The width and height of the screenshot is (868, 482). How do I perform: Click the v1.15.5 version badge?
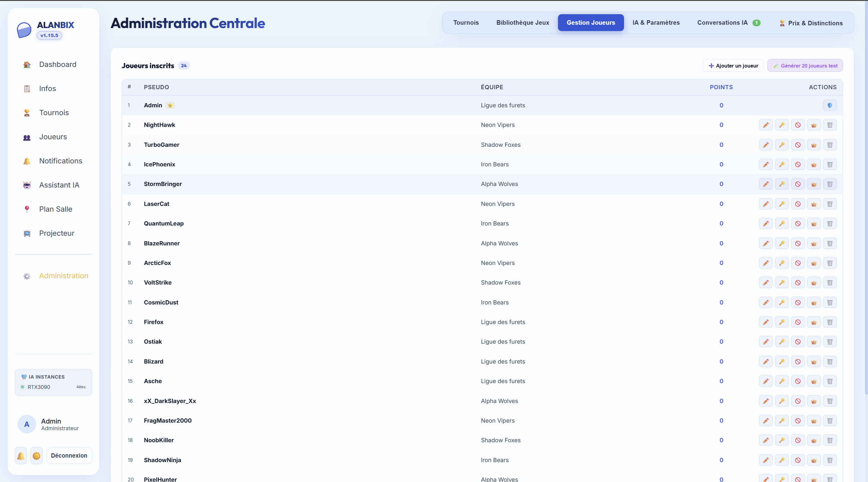pos(49,35)
